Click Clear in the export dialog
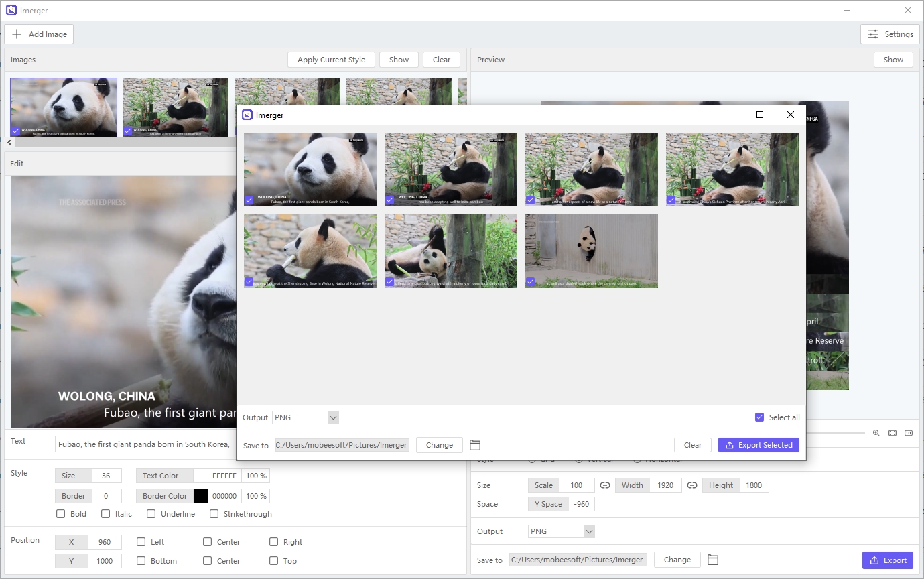Viewport: 924px width, 579px height. [693, 445]
